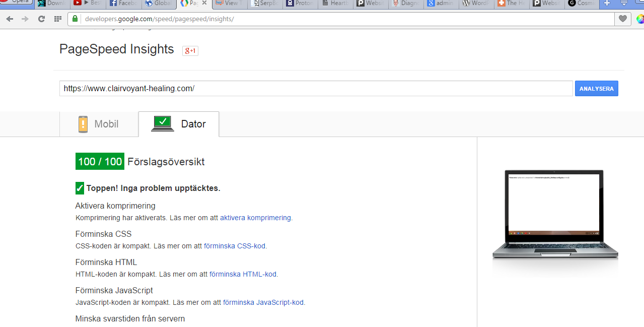Go back to the previous page

click(10, 19)
